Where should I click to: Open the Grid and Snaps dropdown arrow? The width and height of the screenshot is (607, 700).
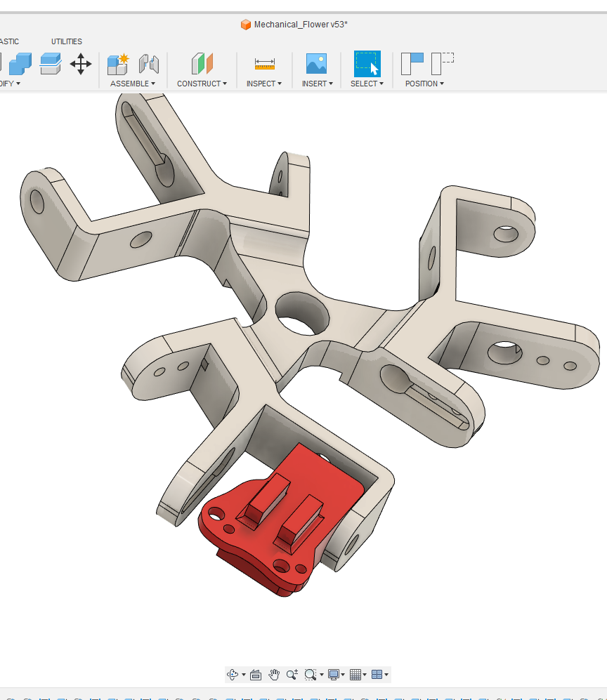coord(365,675)
